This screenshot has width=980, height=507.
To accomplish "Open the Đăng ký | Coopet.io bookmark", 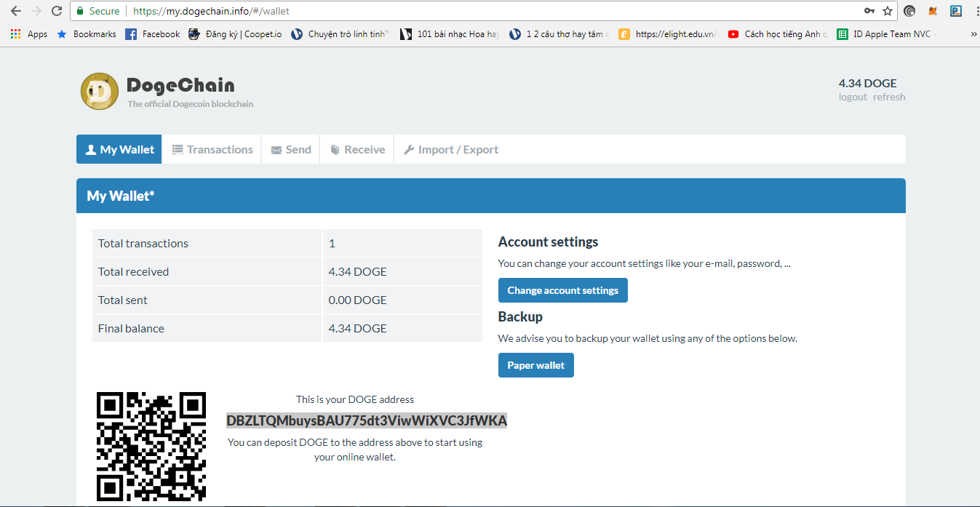I will tap(235, 34).
